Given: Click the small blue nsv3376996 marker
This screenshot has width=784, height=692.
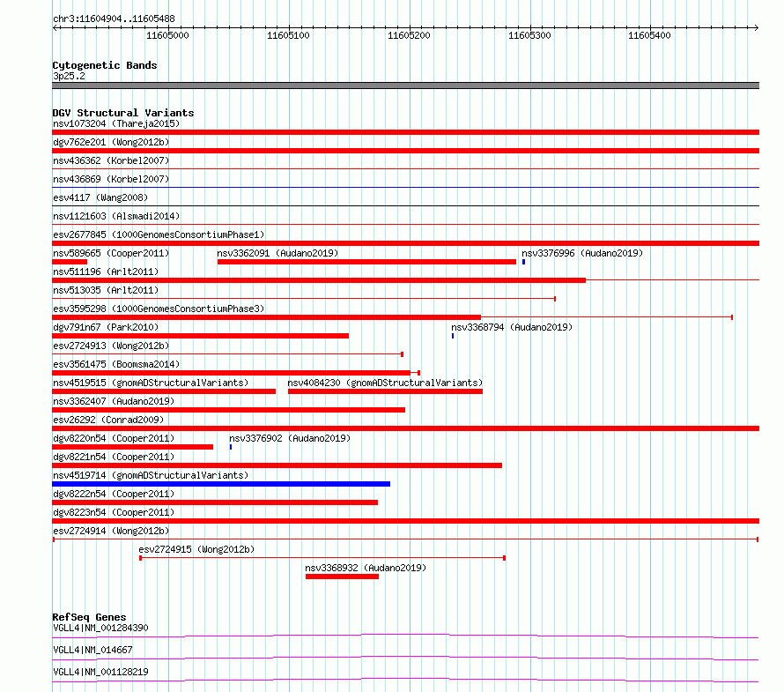Looking at the screenshot, I should point(523,262).
